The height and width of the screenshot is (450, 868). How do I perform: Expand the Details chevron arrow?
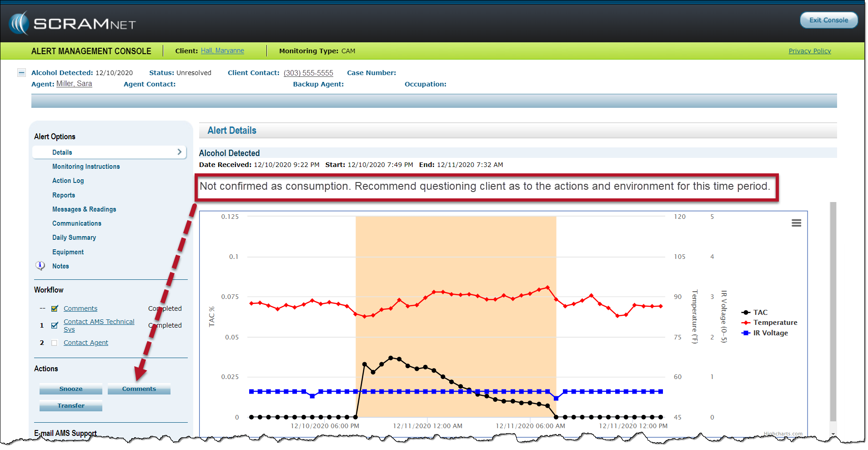click(180, 152)
